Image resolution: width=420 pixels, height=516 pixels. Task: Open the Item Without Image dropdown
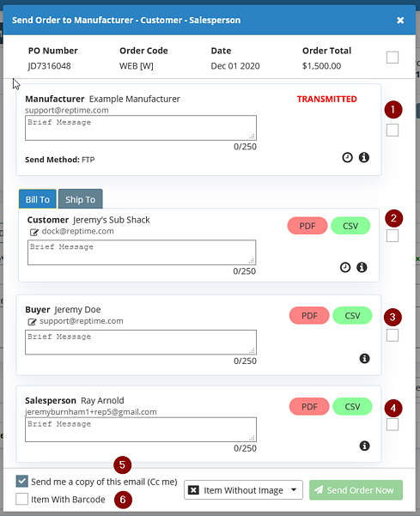coord(243,490)
